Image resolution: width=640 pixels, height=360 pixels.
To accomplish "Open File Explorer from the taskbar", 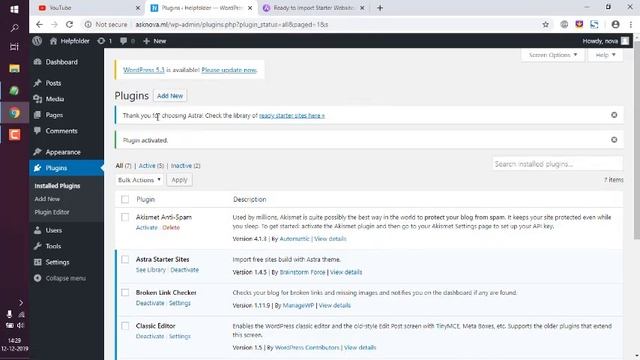I will point(14,68).
